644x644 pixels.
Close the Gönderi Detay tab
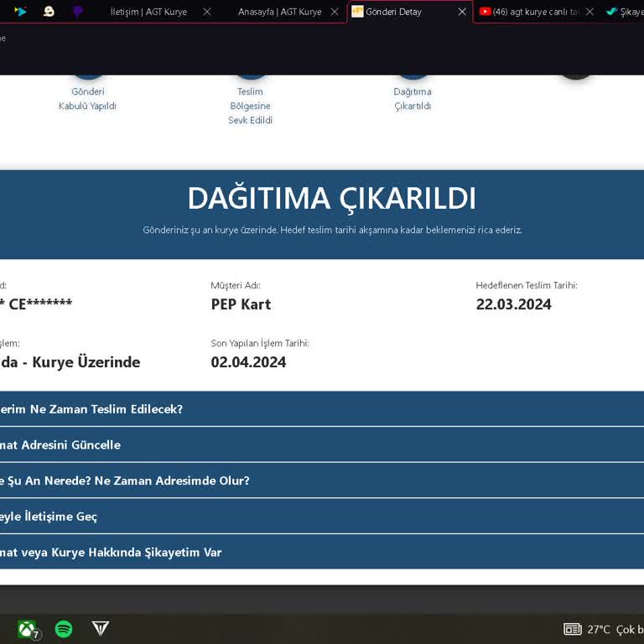click(x=462, y=12)
